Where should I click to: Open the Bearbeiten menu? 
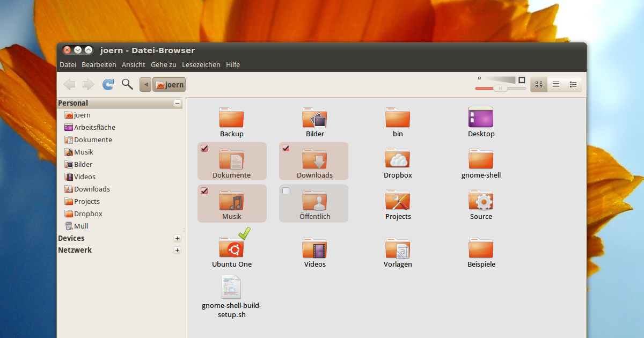pos(99,64)
